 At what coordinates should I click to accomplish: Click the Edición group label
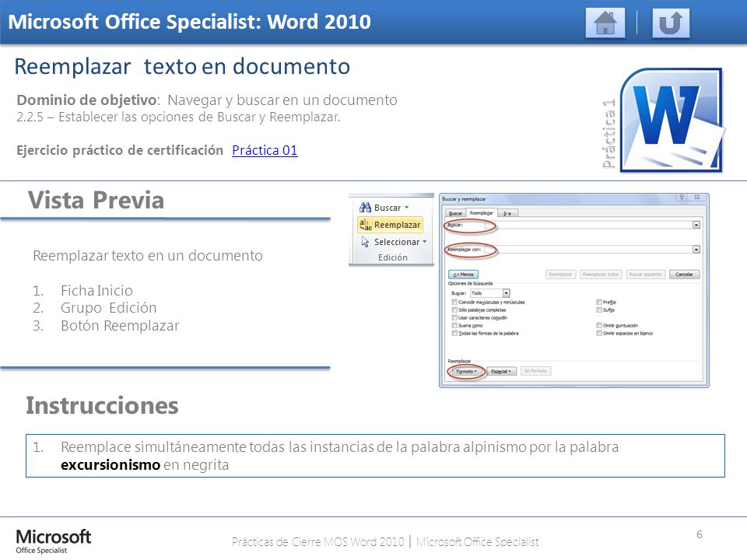(x=392, y=257)
